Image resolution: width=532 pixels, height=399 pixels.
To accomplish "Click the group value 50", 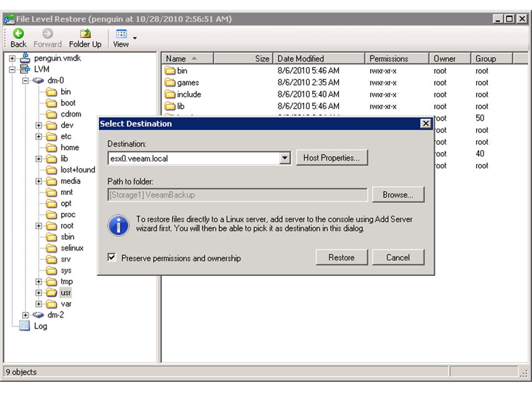I will pos(480,118).
